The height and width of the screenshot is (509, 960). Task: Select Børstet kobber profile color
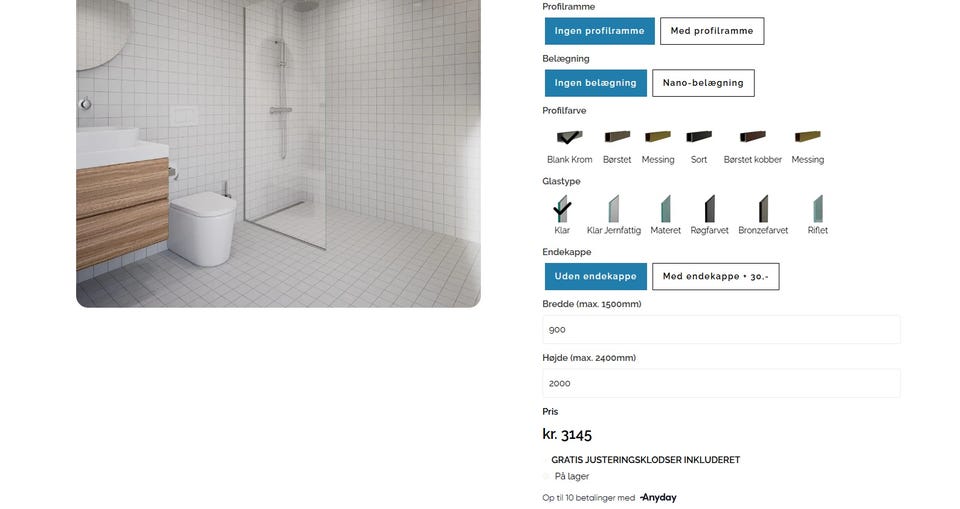pyautogui.click(x=752, y=137)
